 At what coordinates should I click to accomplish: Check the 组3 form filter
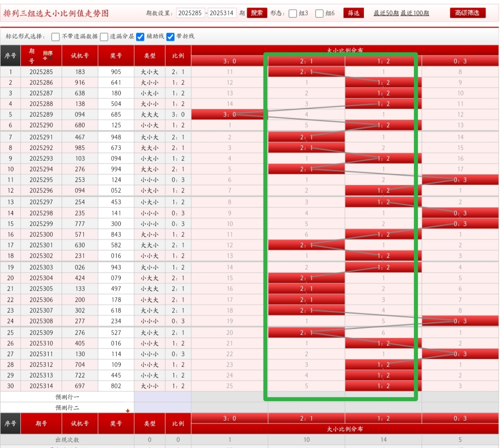(x=293, y=13)
